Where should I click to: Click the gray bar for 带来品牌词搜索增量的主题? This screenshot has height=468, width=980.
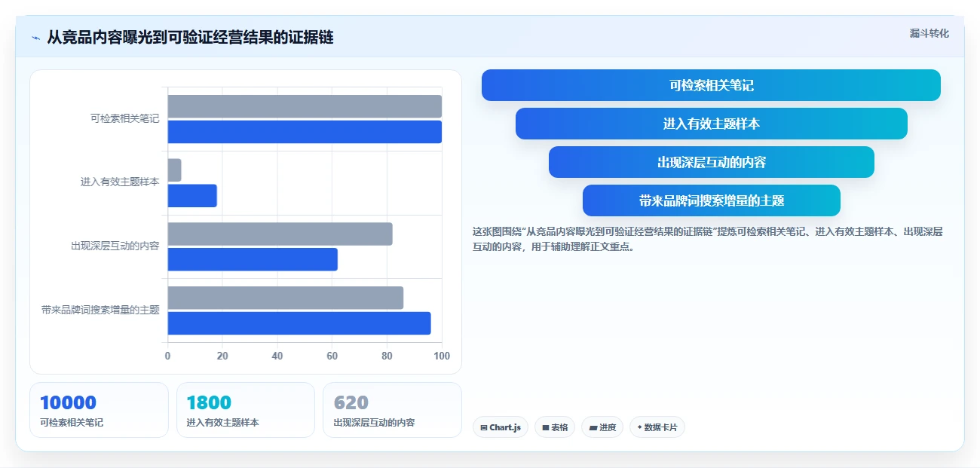286,298
